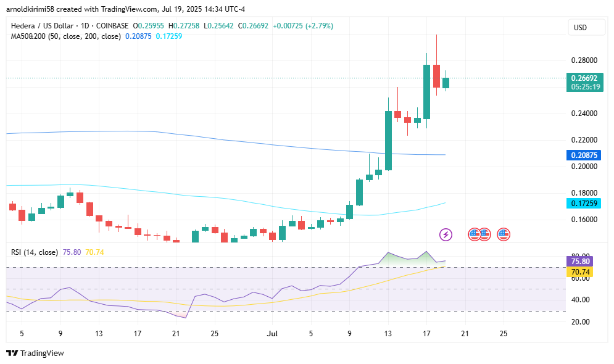Select the MA50&200 indicator legend label
This screenshot has height=364, width=614.
66,36
